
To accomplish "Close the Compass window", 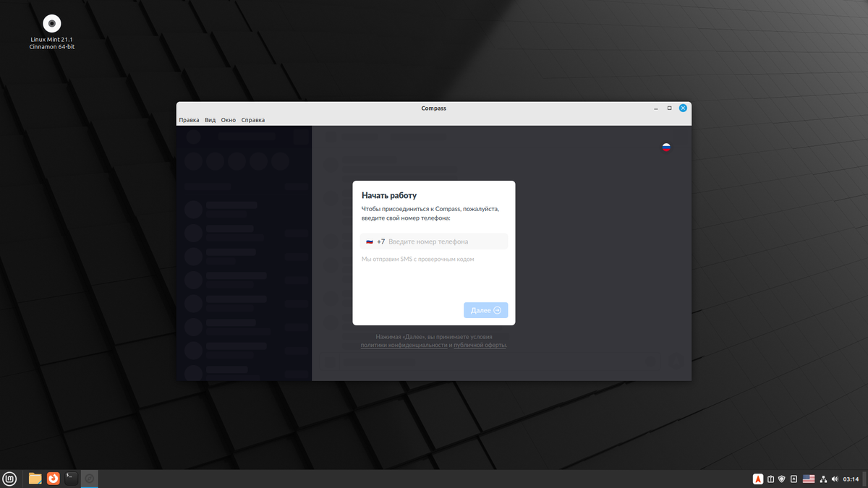I will click(683, 108).
